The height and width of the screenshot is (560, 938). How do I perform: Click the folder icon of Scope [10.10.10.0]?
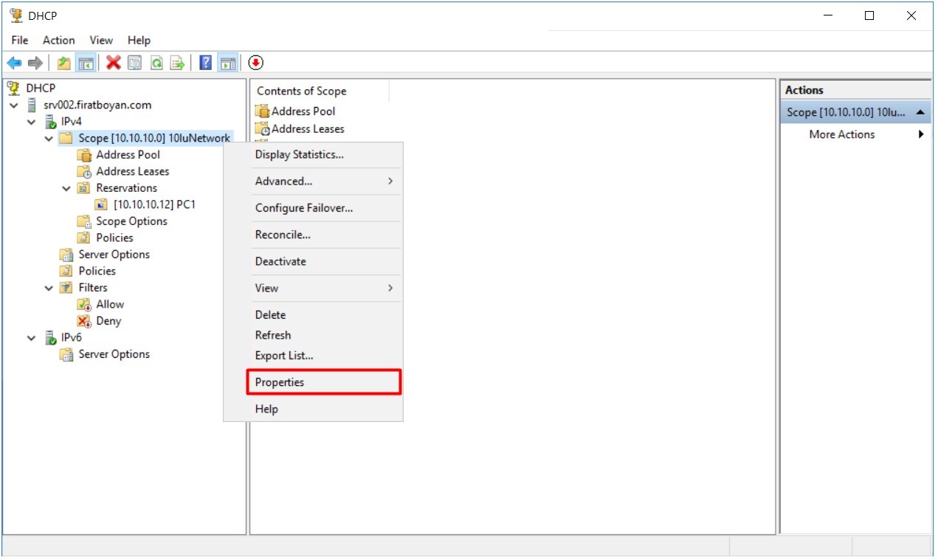[67, 138]
